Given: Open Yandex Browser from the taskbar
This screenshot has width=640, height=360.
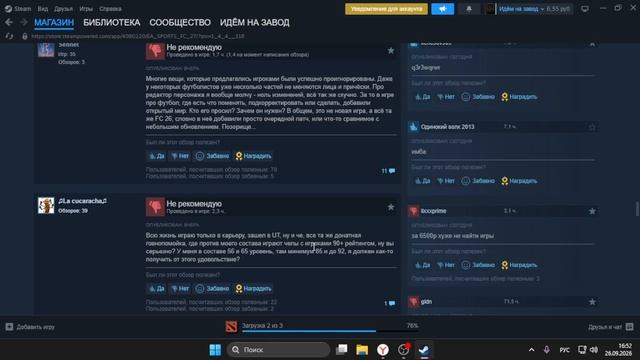Looking at the screenshot, I should (x=382, y=350).
